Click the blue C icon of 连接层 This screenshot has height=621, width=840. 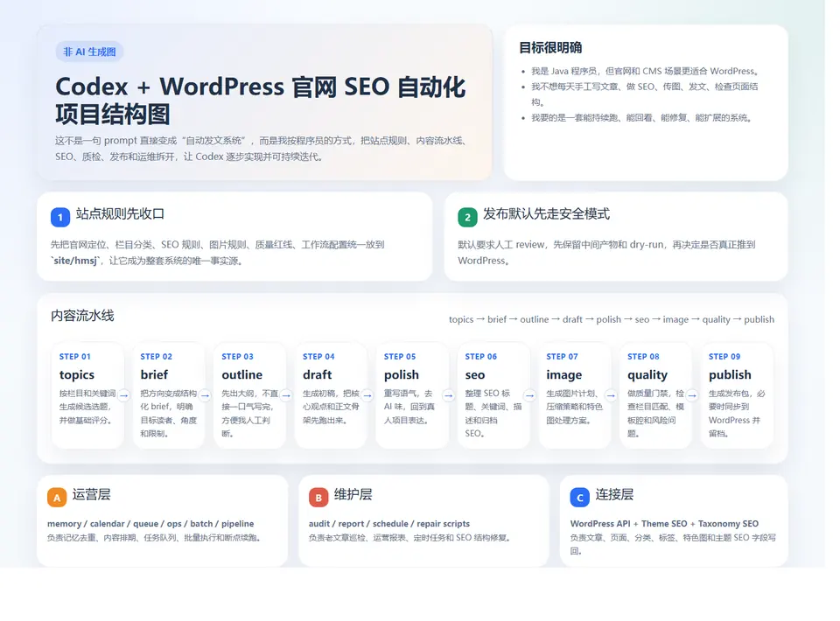pyautogui.click(x=579, y=496)
